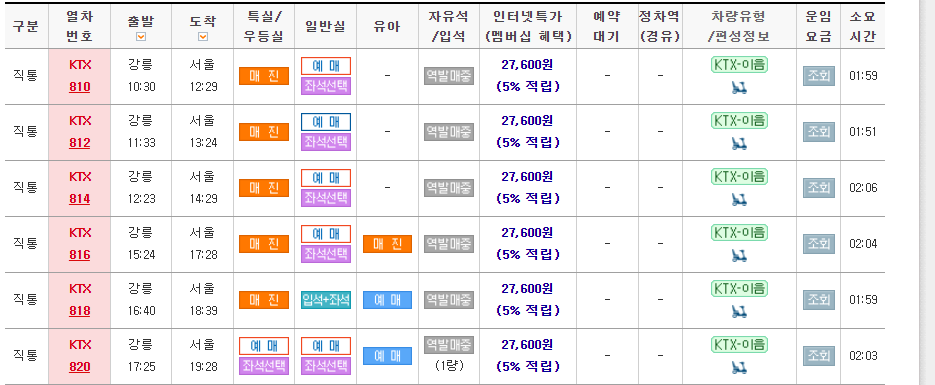The image size is (935, 385).
Task: Click the wheelchair icon for KTX 810
Action: [739, 88]
